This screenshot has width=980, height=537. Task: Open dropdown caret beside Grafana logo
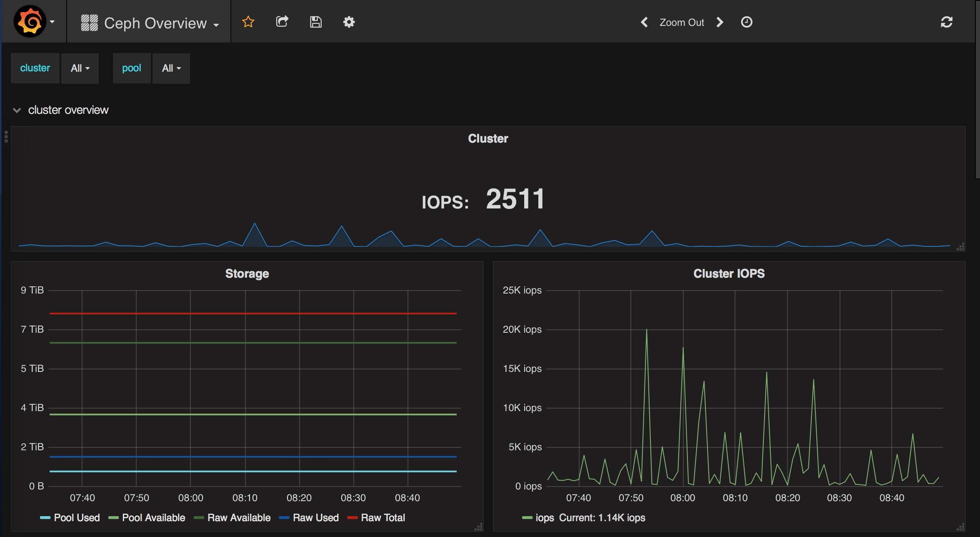click(x=52, y=22)
